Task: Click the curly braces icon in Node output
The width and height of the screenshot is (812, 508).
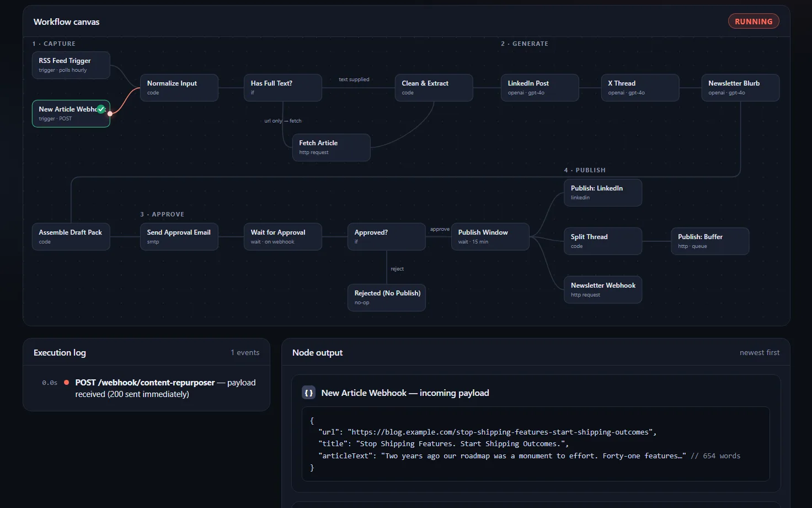Action: click(x=309, y=393)
